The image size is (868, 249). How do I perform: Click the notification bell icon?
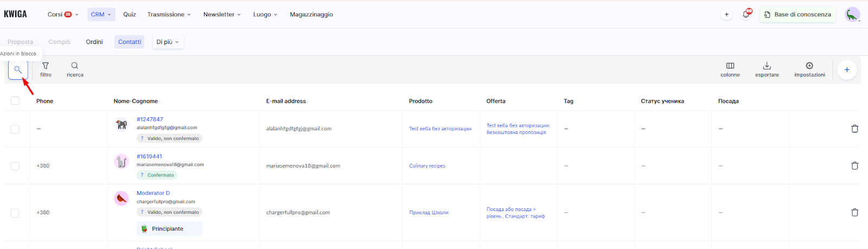746,15
